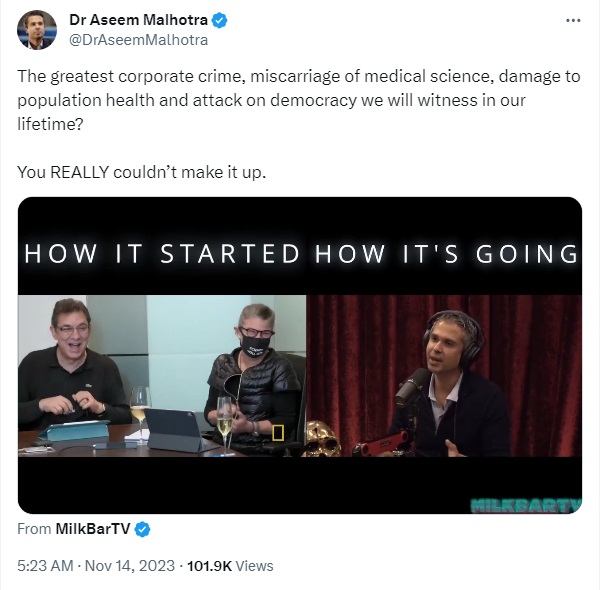Click the tweet text beginning 'The greatest corporate crime'
Screen dimensions: 608x590
click(299, 100)
